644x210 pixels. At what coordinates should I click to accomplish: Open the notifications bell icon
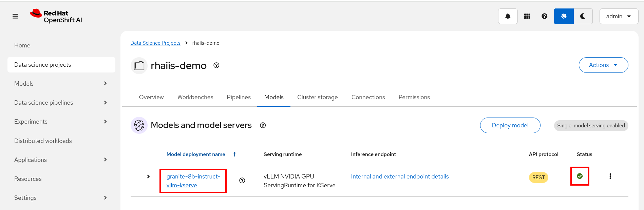508,16
